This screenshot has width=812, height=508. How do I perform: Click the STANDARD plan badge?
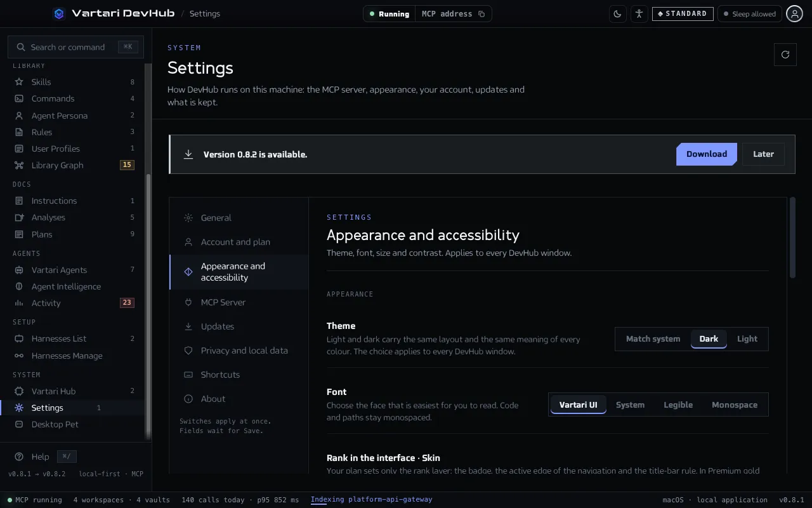(x=683, y=14)
